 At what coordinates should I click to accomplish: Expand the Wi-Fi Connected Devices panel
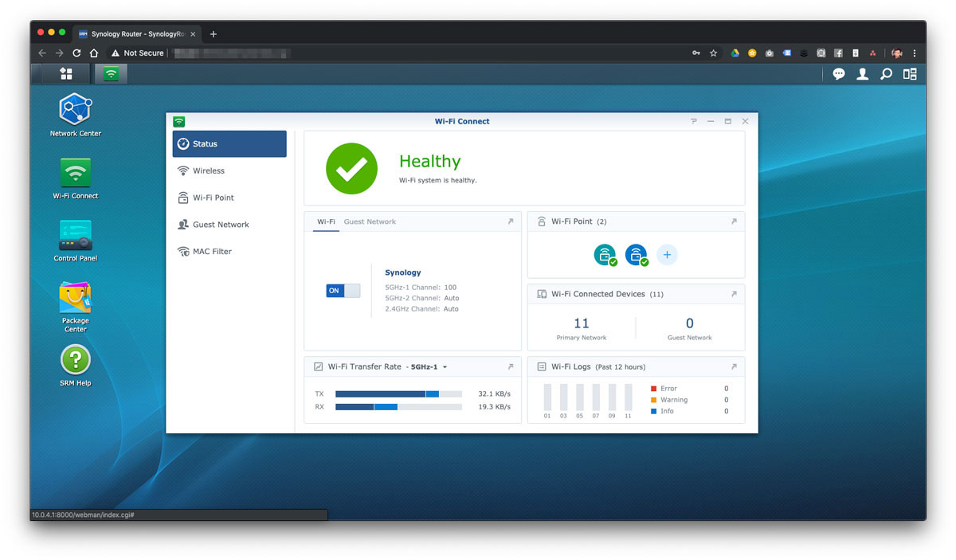[x=734, y=294]
